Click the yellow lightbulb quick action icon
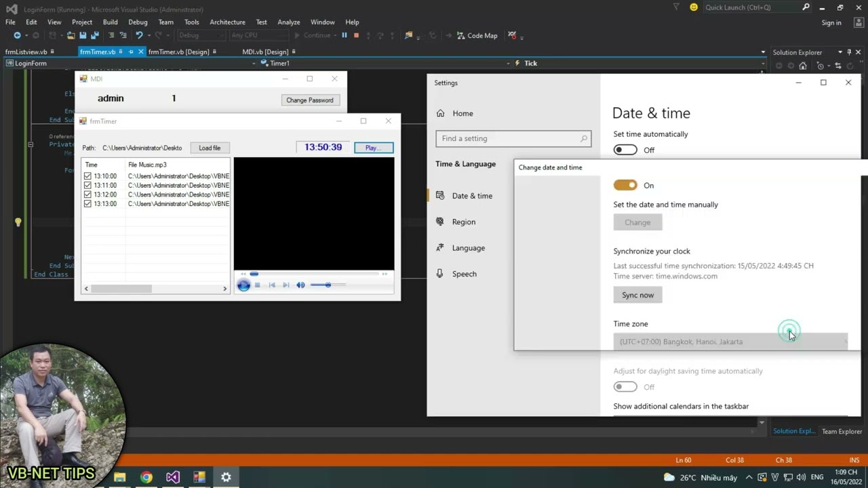 coord(18,222)
